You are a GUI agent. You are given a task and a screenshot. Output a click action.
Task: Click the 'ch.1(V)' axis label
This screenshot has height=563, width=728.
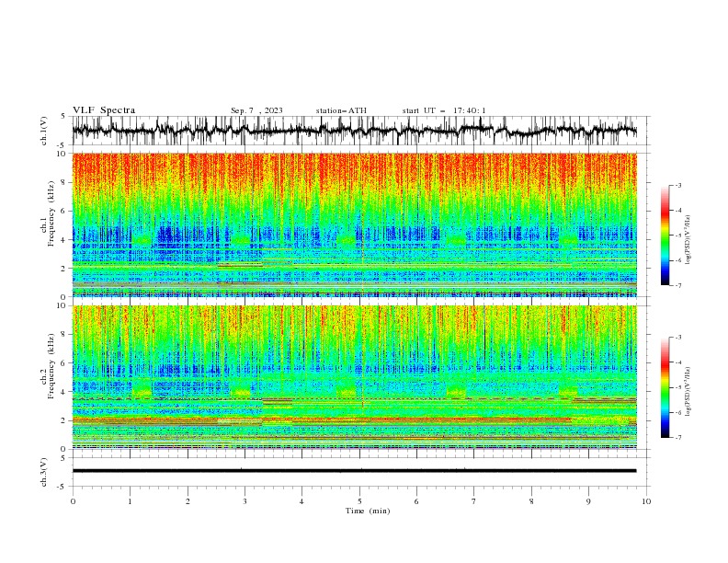point(44,131)
